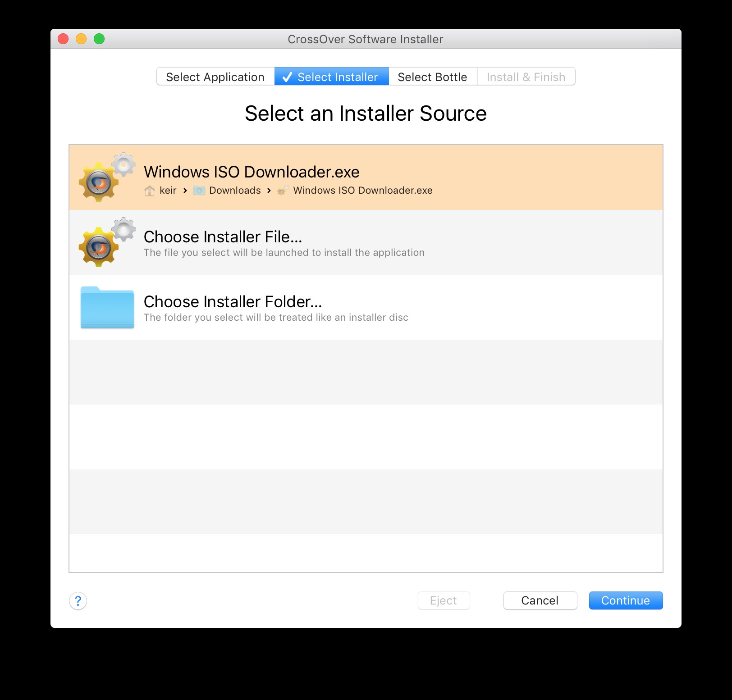Viewport: 732px width, 700px height.
Task: Click the Windows ISO Downloader.exe gear icon
Action: coord(106,177)
